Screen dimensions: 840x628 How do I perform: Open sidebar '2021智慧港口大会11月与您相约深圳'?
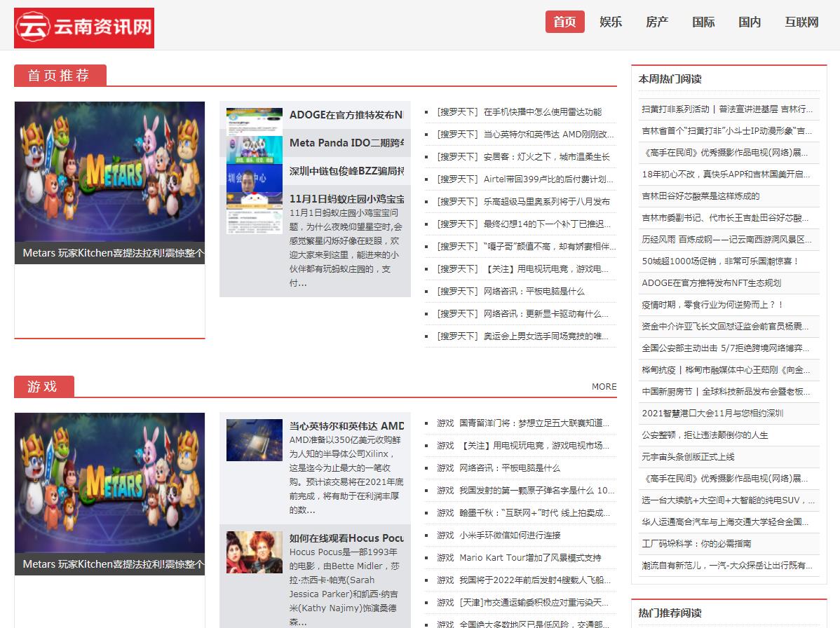712,414
